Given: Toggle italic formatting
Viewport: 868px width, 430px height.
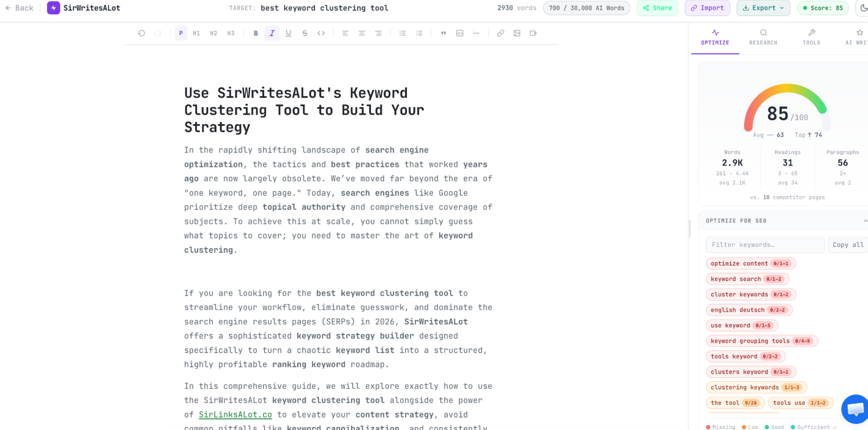Looking at the screenshot, I should (x=272, y=33).
